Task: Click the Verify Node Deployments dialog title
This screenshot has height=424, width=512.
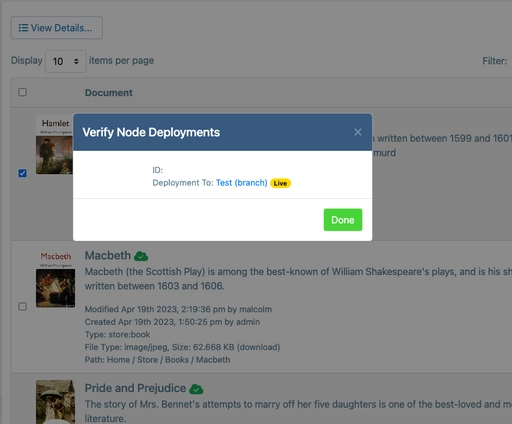Action: click(x=151, y=132)
